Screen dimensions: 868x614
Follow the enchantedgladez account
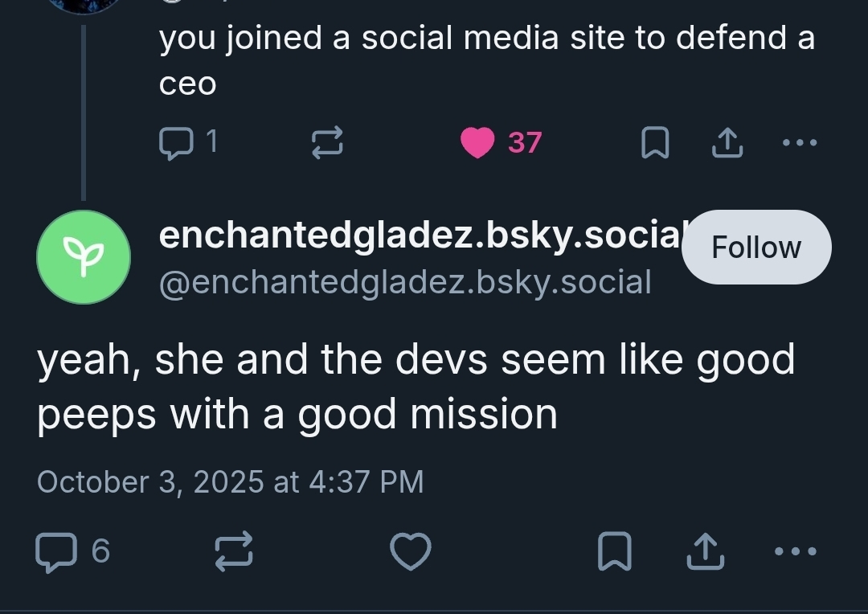click(755, 248)
